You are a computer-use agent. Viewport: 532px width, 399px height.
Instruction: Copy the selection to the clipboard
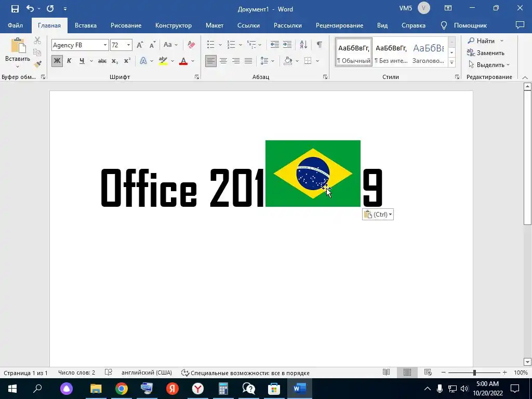(37, 52)
